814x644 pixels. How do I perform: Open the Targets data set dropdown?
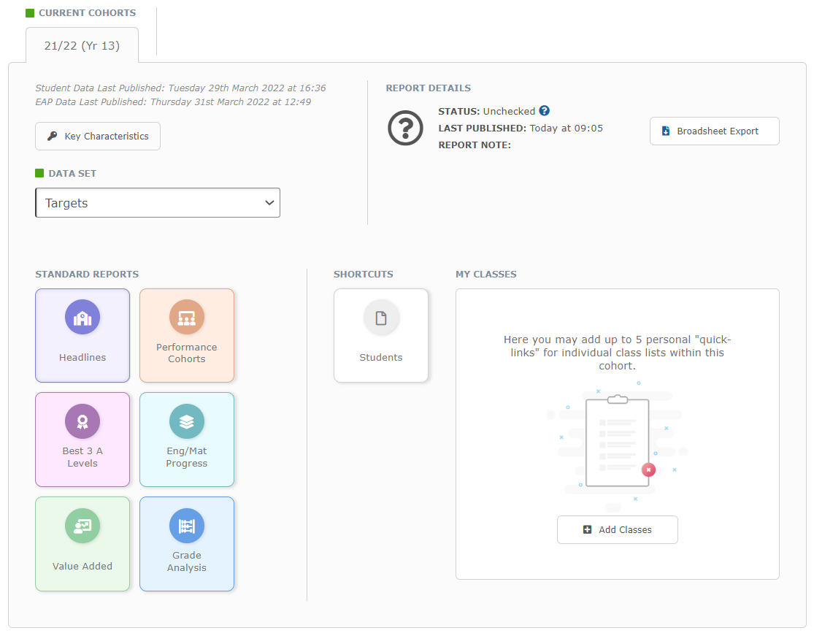(158, 202)
